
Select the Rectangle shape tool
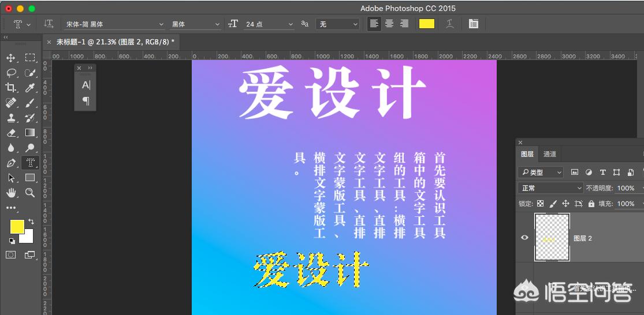pyautogui.click(x=29, y=178)
